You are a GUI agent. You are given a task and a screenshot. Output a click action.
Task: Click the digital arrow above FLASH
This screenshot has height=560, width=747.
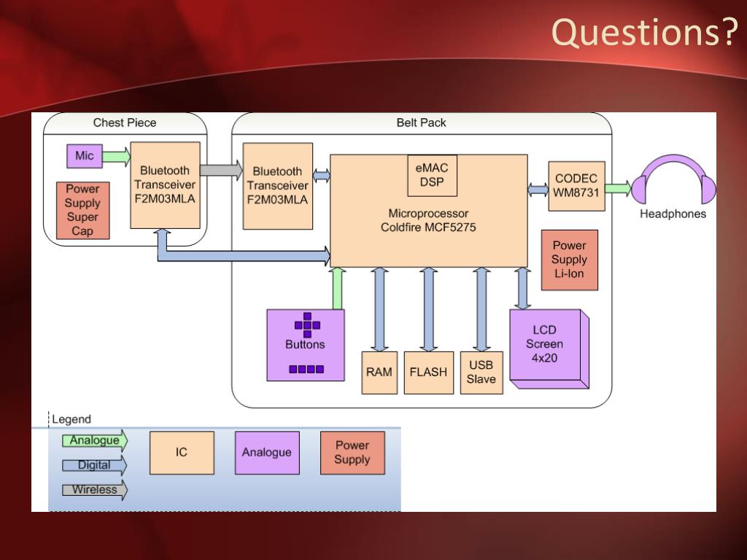pyautogui.click(x=429, y=309)
